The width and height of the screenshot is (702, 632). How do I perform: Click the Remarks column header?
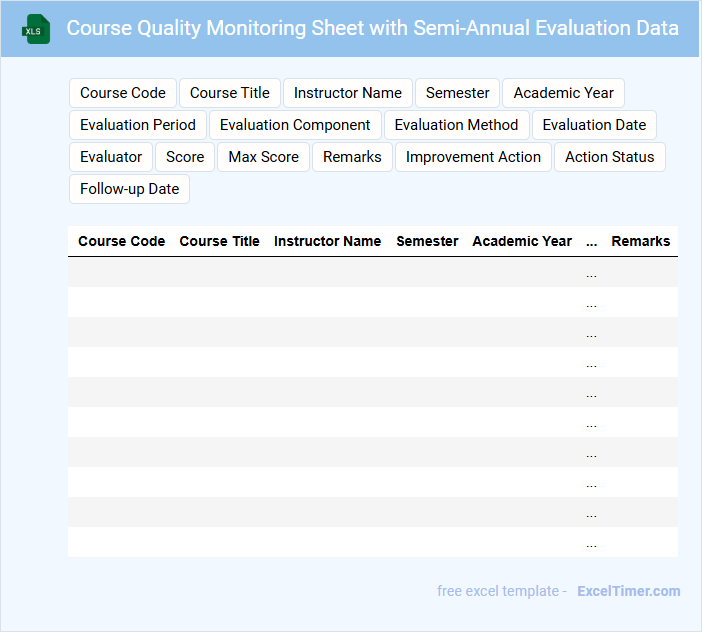pyautogui.click(x=641, y=241)
